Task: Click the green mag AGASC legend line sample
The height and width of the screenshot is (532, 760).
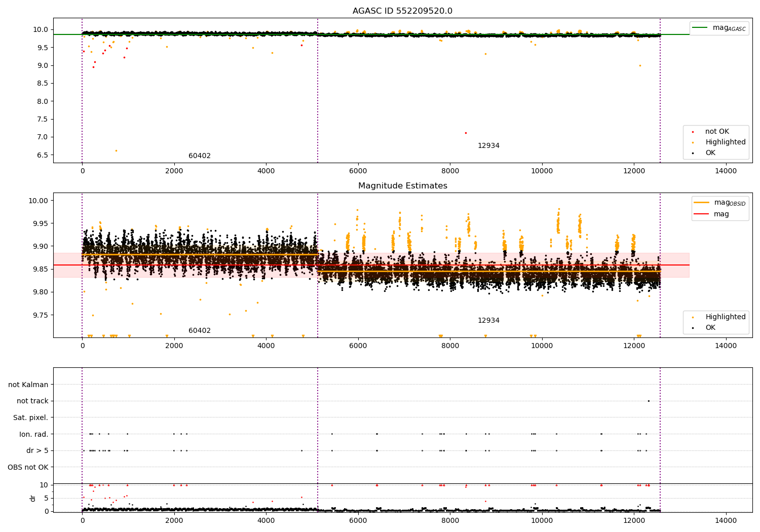Action: (701, 28)
